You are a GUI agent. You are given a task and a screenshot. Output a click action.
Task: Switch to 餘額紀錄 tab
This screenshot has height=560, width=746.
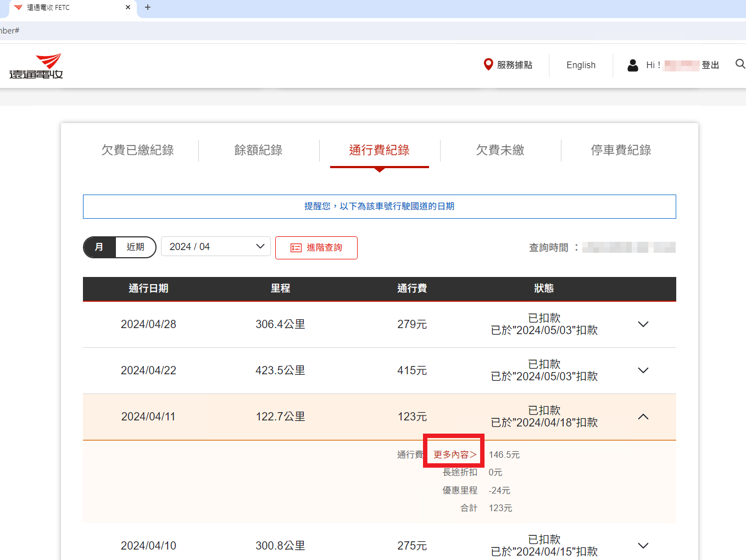click(258, 150)
